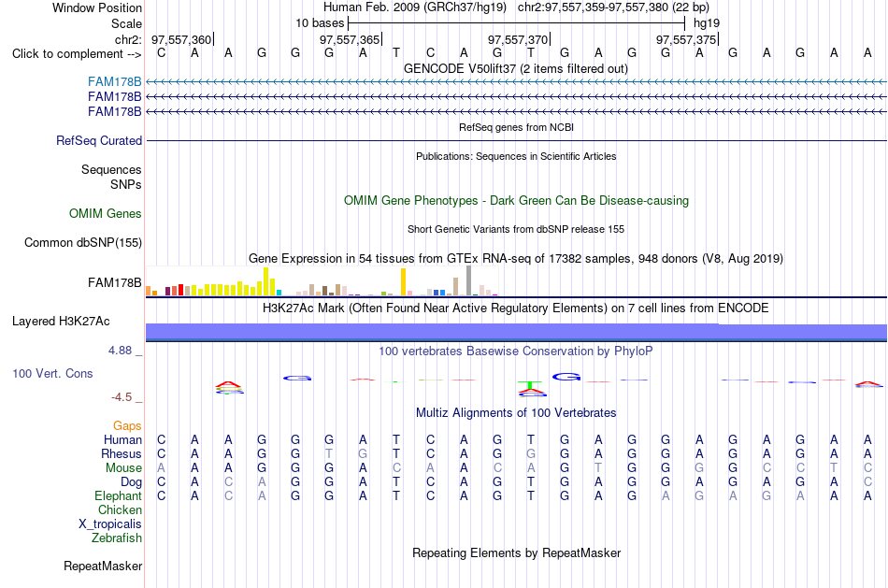888x588 pixels.
Task: Select the 'Elephant' species label
Action: (118, 496)
